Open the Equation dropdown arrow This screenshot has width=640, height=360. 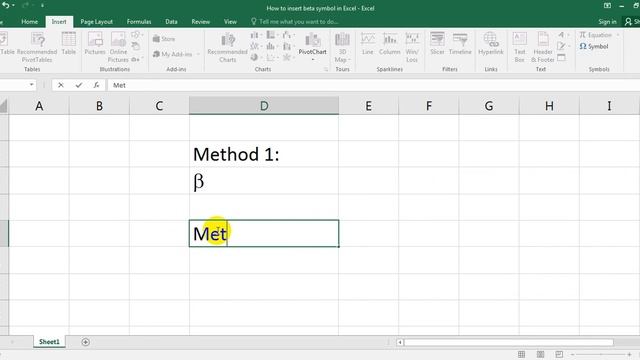[617, 35]
